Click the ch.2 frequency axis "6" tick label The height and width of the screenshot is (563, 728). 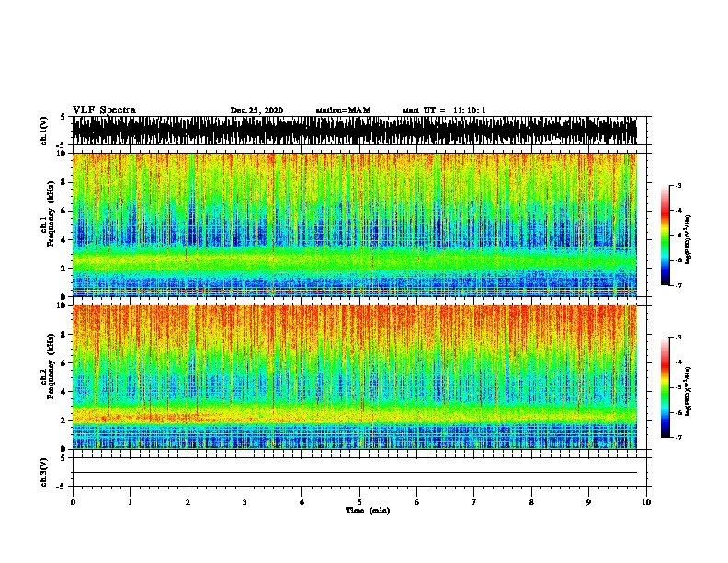64,363
